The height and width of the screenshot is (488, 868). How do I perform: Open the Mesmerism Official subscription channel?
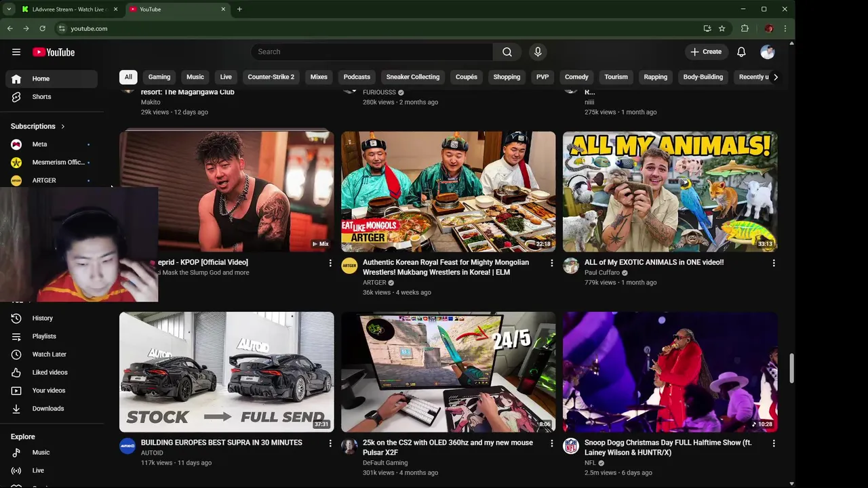pyautogui.click(x=52, y=163)
